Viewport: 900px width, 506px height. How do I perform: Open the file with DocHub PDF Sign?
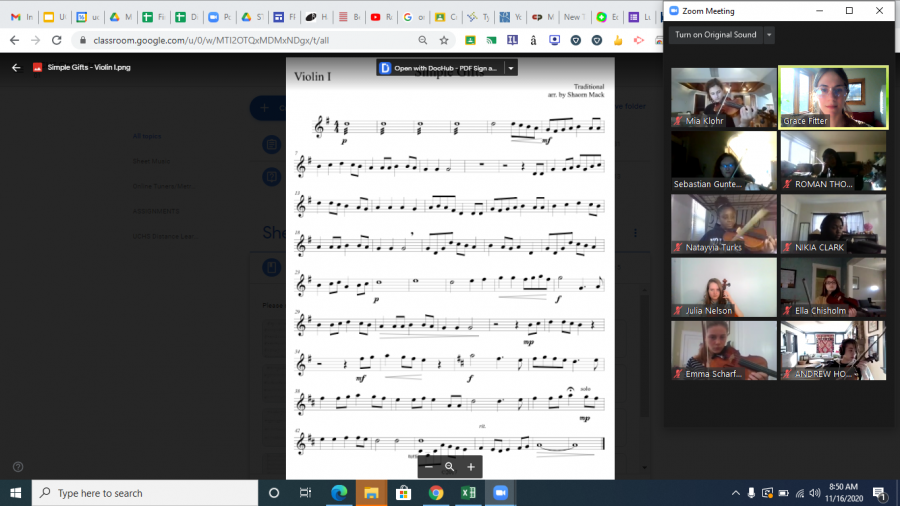(x=440, y=68)
